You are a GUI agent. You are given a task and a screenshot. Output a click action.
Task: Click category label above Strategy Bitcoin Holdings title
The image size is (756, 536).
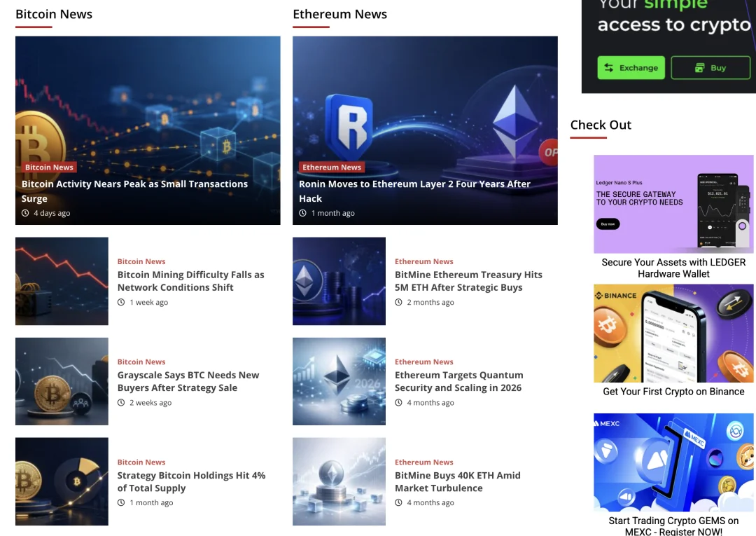coord(141,462)
